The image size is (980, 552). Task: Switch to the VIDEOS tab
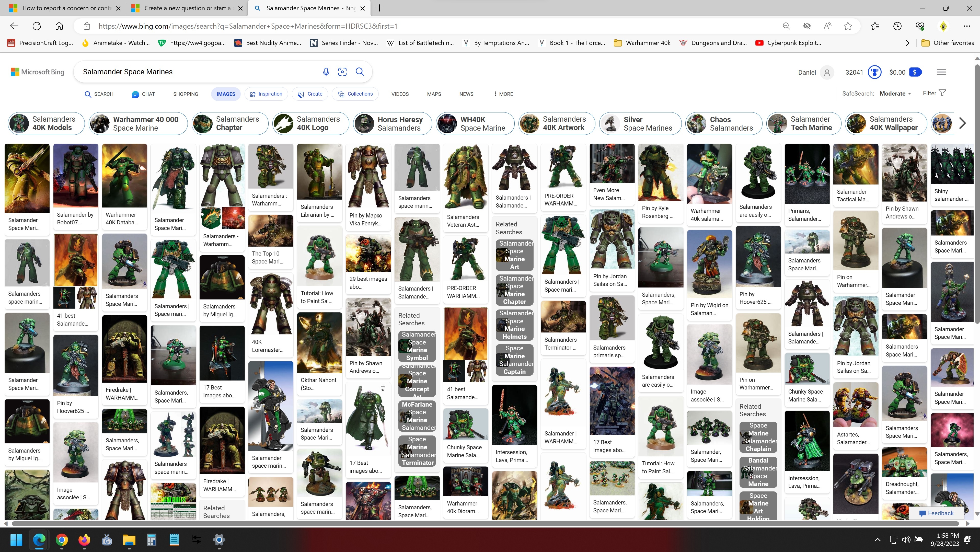point(400,94)
